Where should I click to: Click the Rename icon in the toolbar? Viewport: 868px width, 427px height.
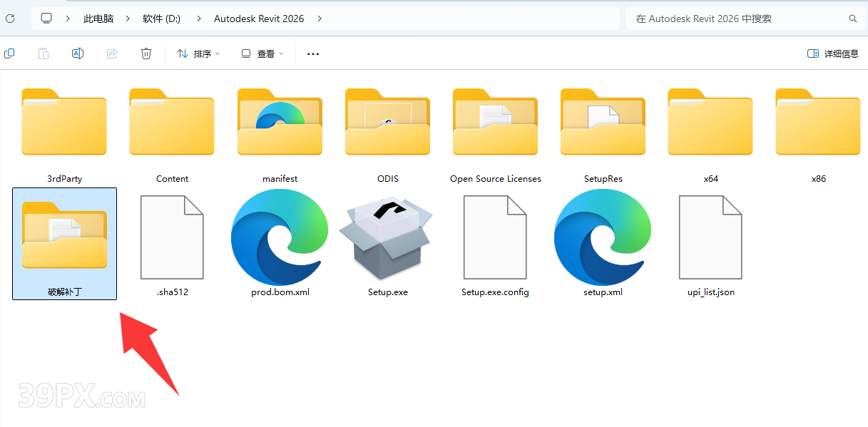[x=78, y=53]
